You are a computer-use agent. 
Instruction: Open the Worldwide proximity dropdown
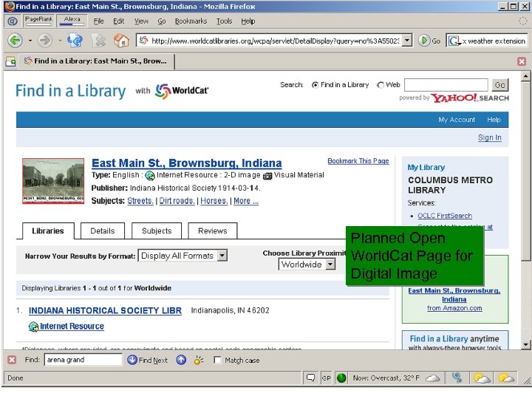pyautogui.click(x=307, y=265)
